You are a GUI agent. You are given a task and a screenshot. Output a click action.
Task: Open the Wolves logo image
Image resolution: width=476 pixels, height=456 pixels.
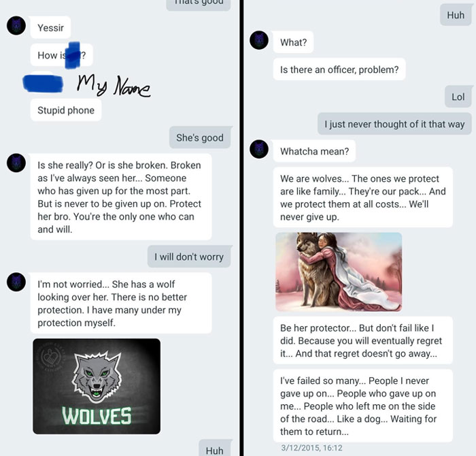[x=97, y=386]
